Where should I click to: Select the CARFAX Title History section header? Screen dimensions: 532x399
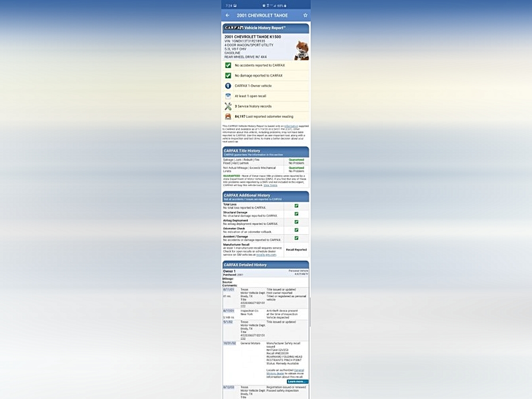(x=265, y=152)
